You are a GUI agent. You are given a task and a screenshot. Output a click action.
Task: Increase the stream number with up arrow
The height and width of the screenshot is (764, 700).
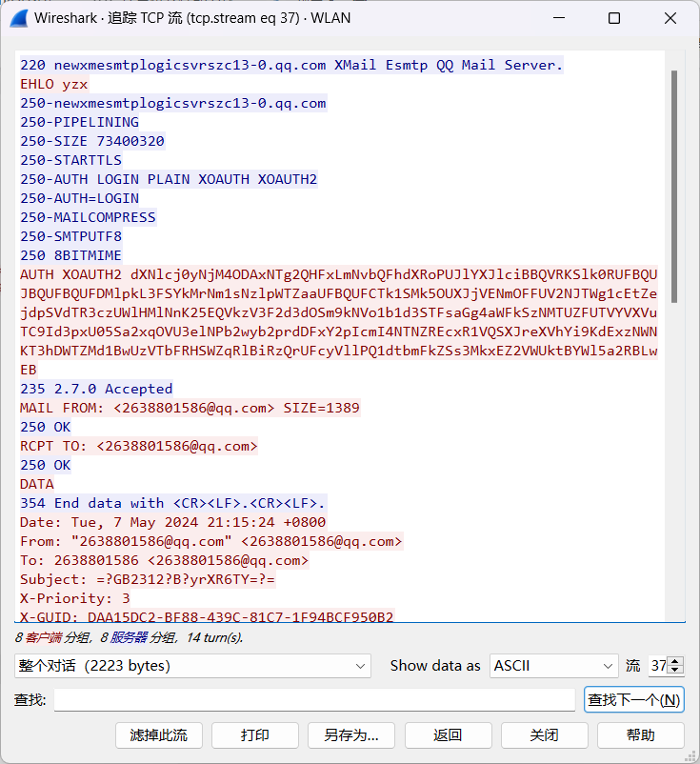675,661
